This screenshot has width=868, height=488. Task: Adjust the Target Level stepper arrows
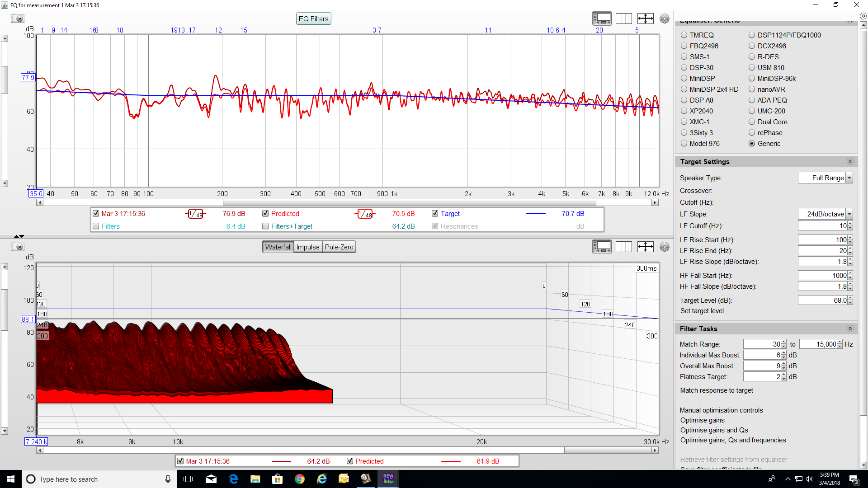850,300
